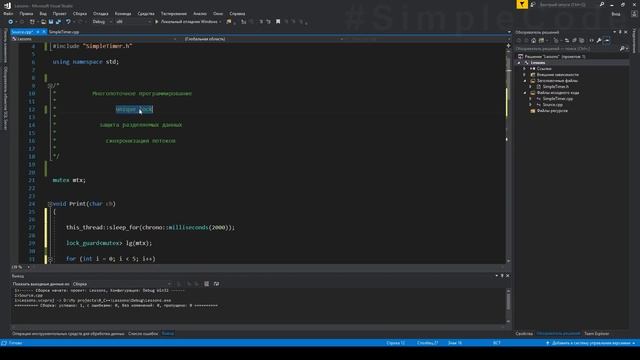Collapse the Lessons project node
This screenshot has height=360, width=640.
(519, 63)
